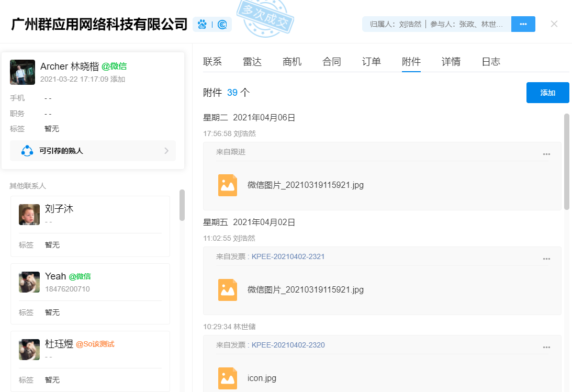Click the Qichacha lookup icon beside company name
572x392 pixels.
222,25
